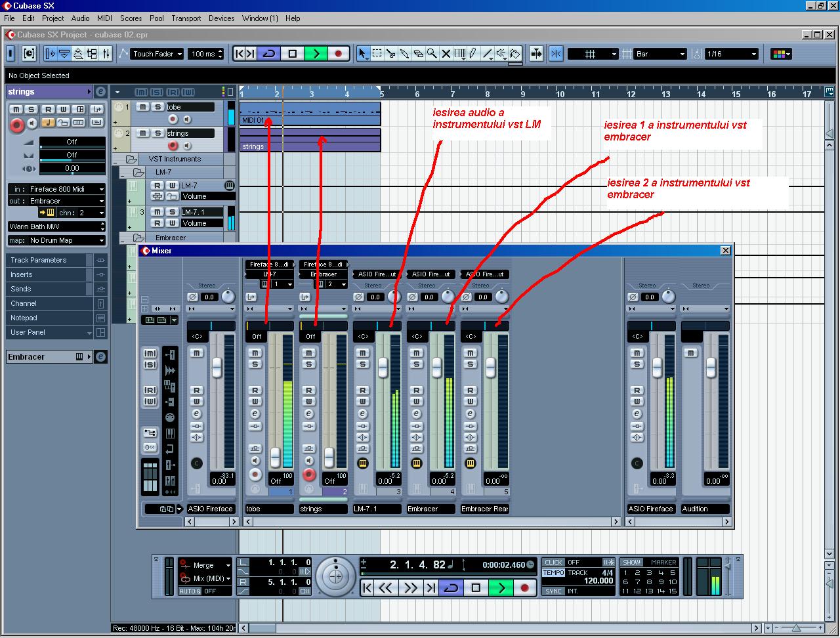Open the Help menu
Screen dimensions: 840x638
(293, 18)
